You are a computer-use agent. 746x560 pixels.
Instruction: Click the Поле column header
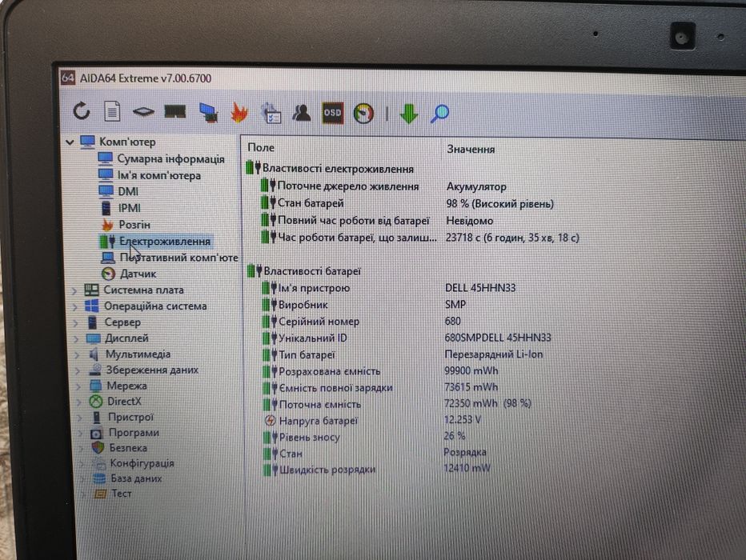click(x=261, y=148)
